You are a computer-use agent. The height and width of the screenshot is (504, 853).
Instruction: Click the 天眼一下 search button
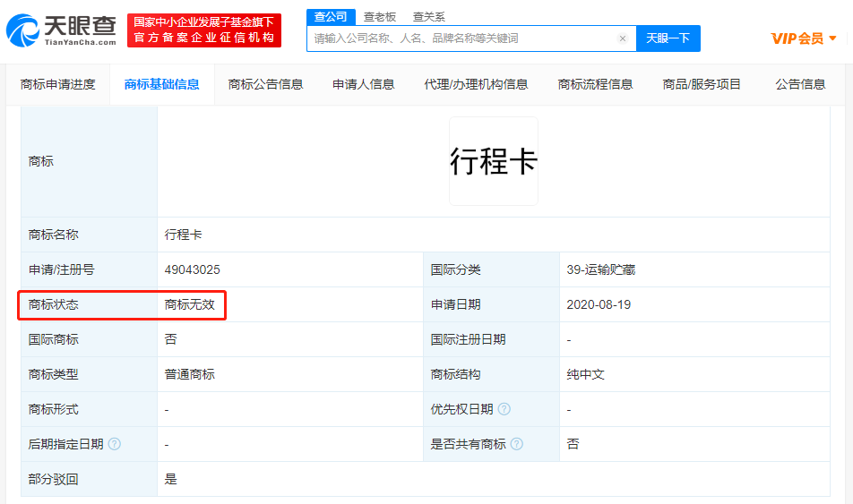(668, 38)
